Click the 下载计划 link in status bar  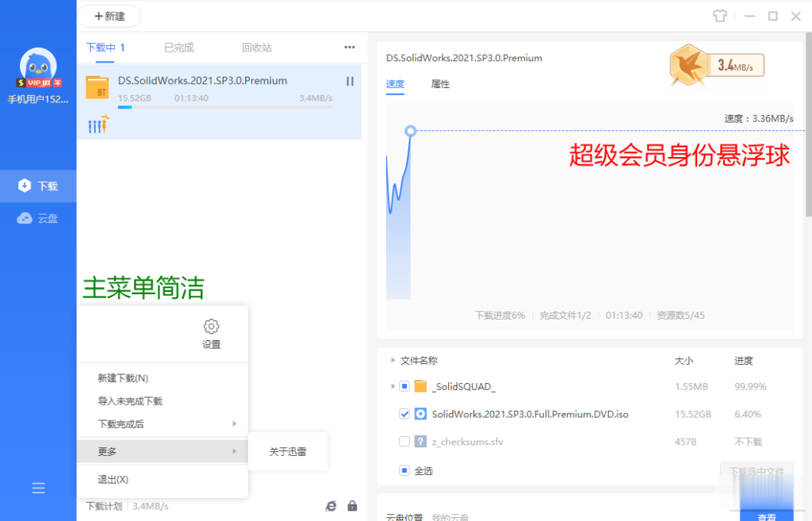pos(104,506)
